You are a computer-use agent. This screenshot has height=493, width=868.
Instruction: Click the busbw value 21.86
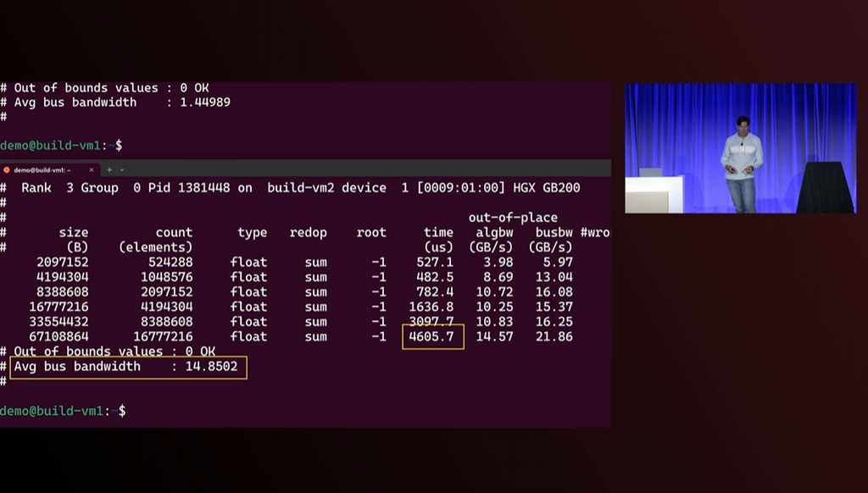click(x=554, y=336)
